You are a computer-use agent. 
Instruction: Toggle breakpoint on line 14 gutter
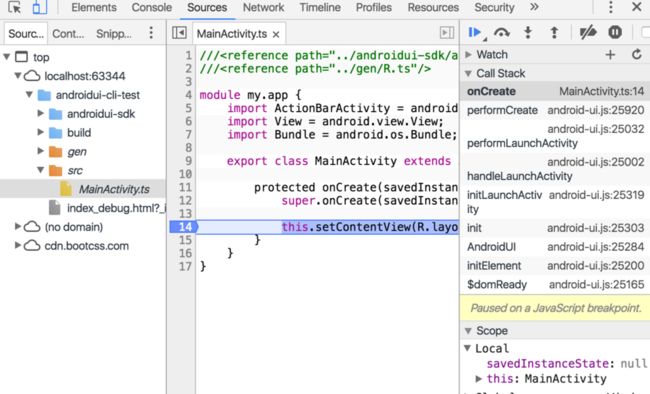184,227
